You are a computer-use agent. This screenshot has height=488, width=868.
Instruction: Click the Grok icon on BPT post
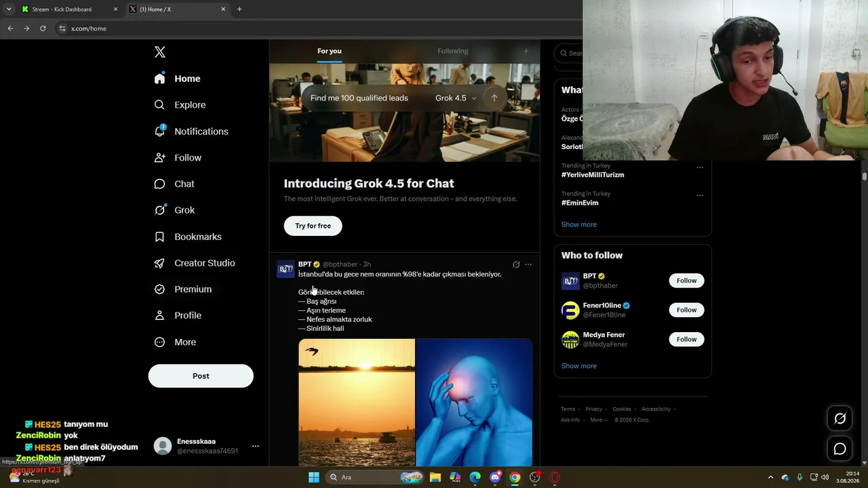516,264
